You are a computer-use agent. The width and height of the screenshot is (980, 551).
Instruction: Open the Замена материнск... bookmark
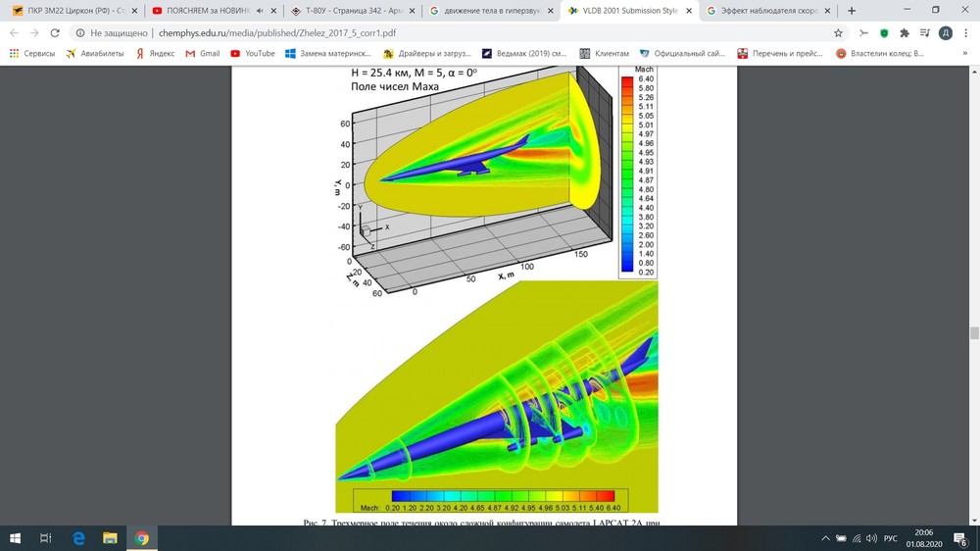[328, 54]
